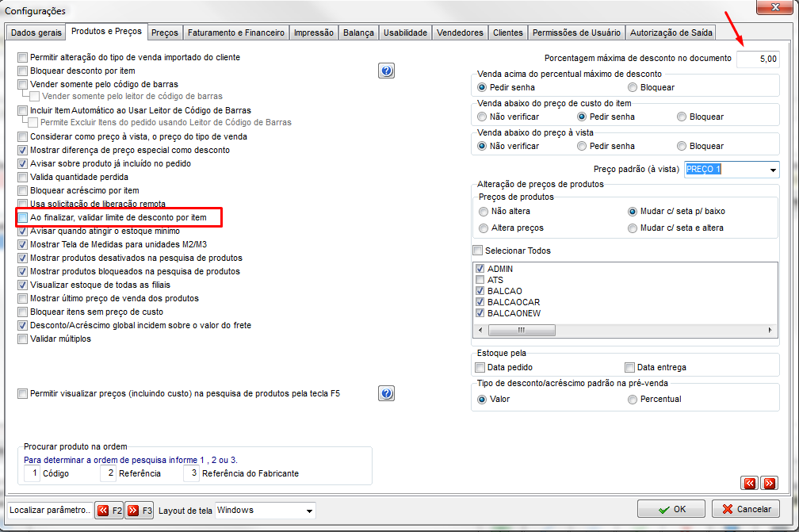Choose Percentual as default discount type
The width and height of the screenshot is (799, 532).
click(x=633, y=400)
